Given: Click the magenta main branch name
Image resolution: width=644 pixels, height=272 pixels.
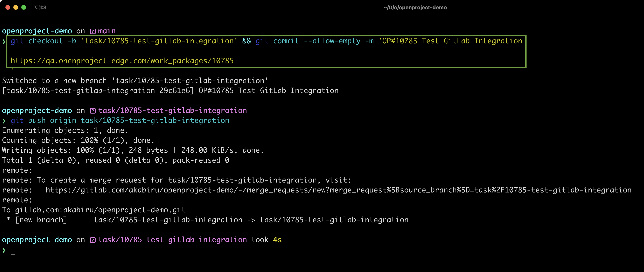Looking at the screenshot, I should (x=107, y=31).
